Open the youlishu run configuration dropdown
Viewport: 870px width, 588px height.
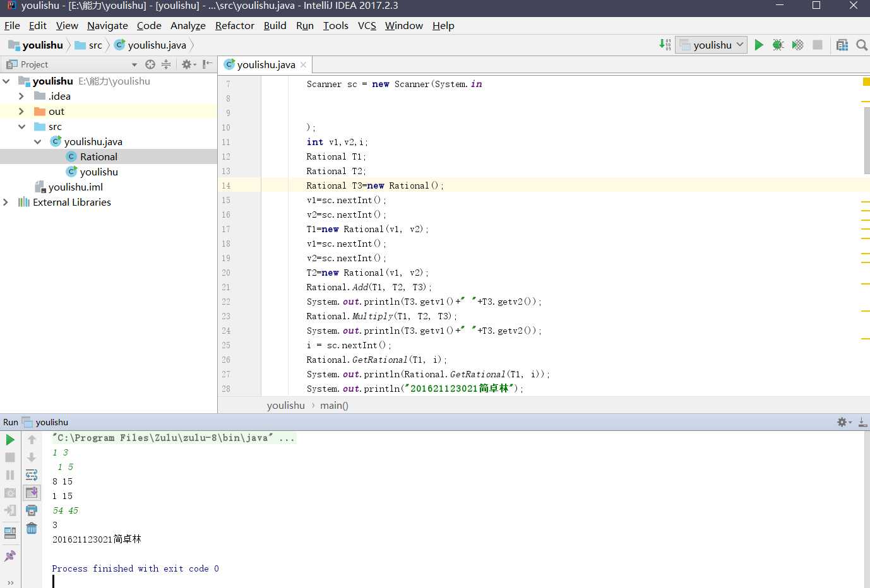click(712, 45)
